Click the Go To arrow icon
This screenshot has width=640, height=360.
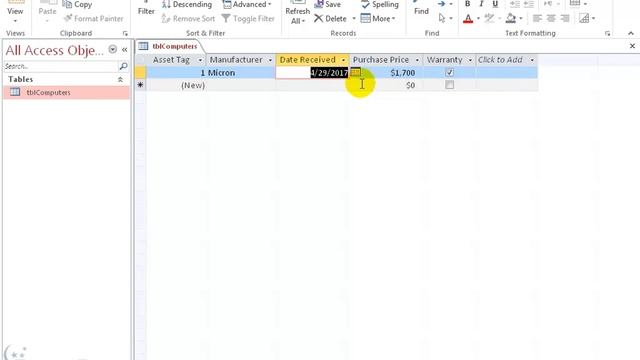click(x=441, y=4)
